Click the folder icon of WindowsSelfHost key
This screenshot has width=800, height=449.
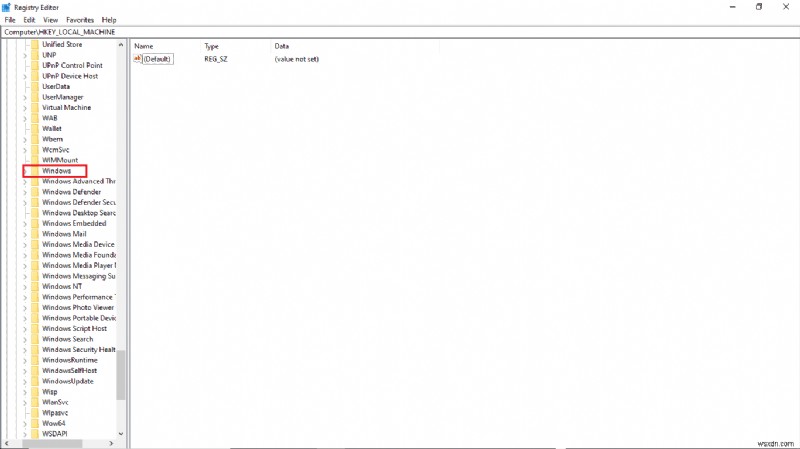[35, 370]
